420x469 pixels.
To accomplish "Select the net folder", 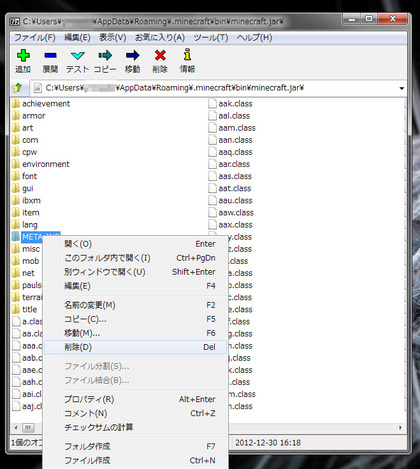I will pyautogui.click(x=23, y=273).
